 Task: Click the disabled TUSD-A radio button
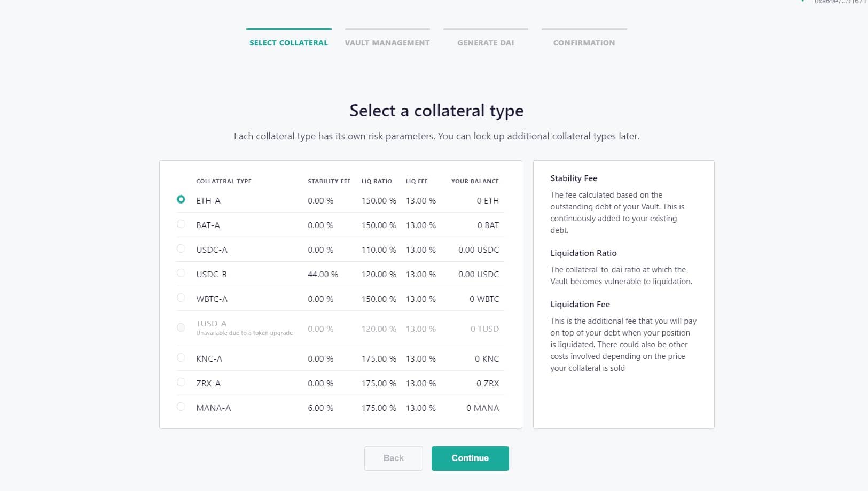(181, 328)
